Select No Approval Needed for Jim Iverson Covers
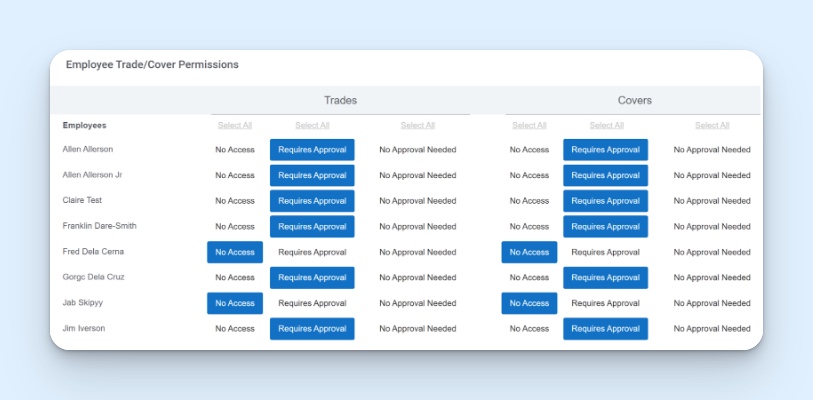This screenshot has height=400, width=813. point(711,329)
